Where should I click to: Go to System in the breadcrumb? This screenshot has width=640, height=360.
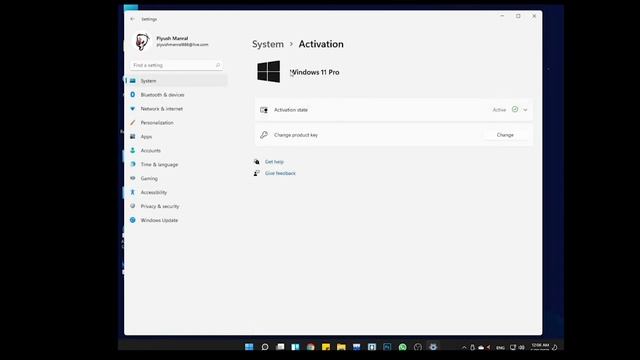coord(268,44)
